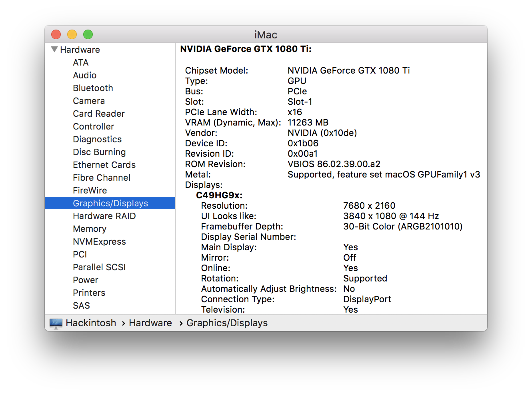Open the Controller section
The height and width of the screenshot is (395, 532).
[94, 126]
